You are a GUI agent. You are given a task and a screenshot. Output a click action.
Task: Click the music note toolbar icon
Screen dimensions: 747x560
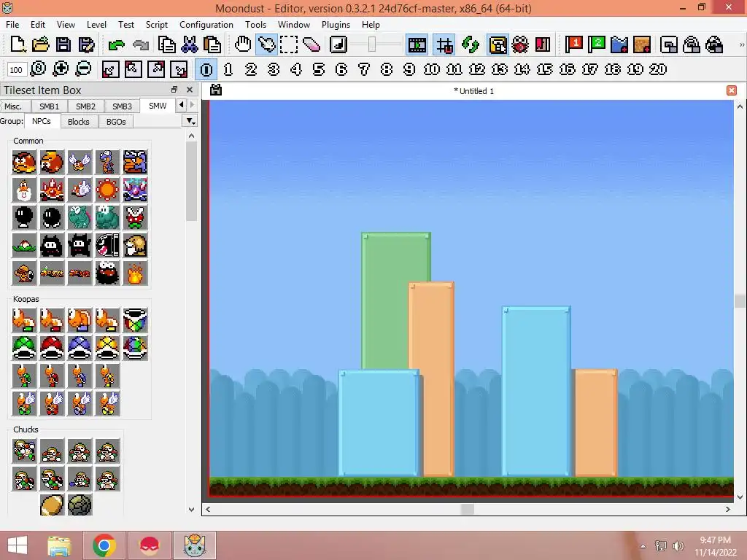(x=338, y=44)
